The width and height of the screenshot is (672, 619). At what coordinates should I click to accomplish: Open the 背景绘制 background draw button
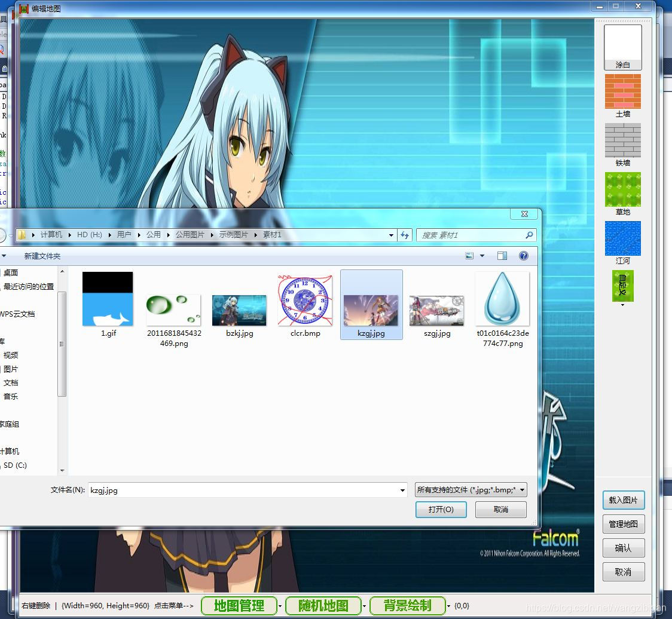(407, 606)
